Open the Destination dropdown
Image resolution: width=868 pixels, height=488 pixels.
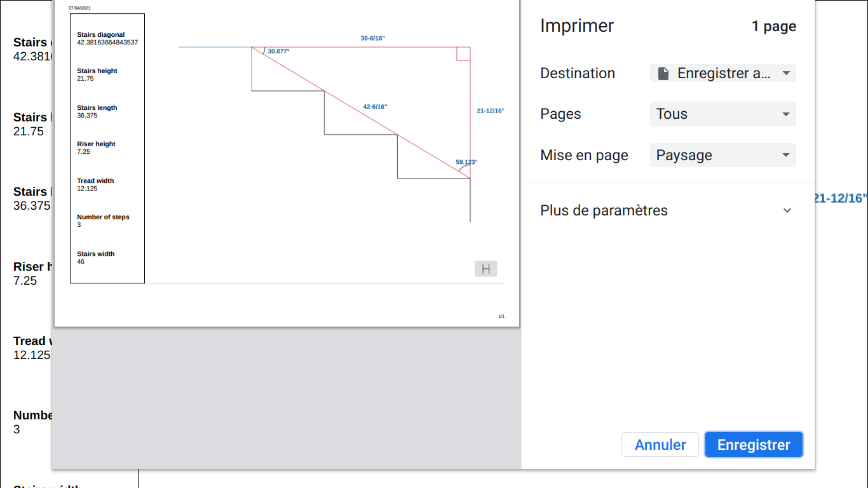click(x=722, y=73)
